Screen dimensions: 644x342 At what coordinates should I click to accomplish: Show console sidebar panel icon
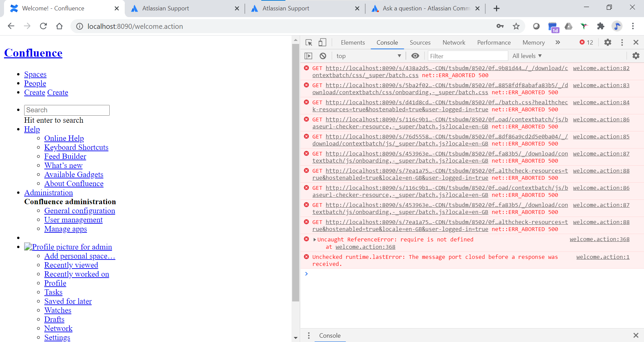309,56
